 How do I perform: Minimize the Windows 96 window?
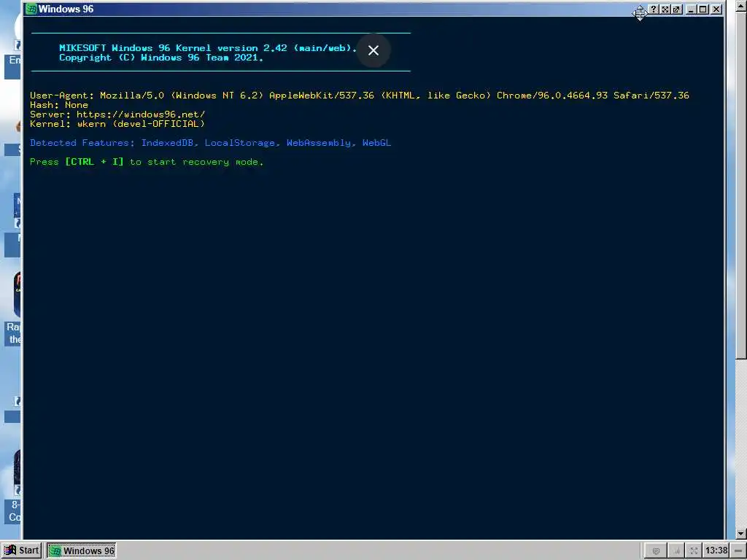[692, 9]
